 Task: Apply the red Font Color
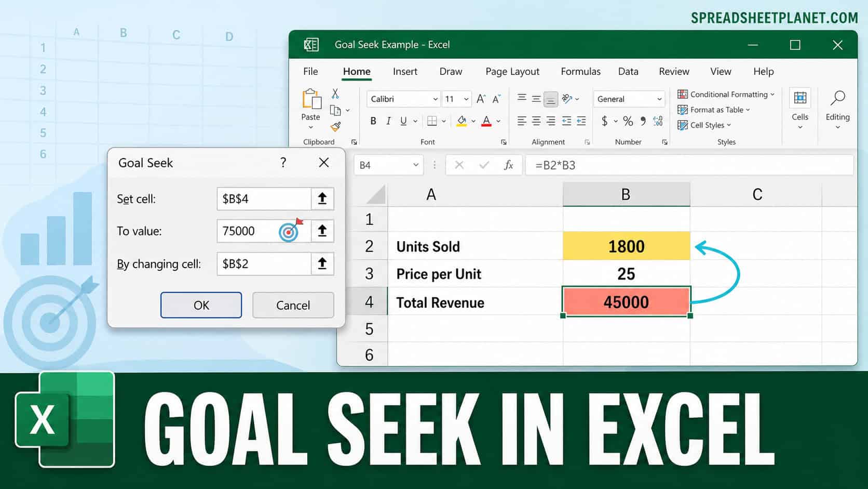click(x=486, y=121)
